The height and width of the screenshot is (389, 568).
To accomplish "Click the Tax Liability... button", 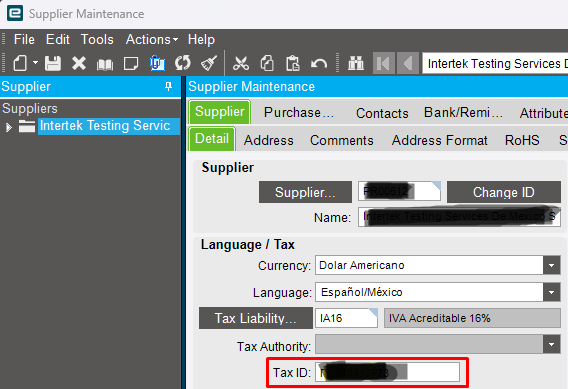I will 255,318.
